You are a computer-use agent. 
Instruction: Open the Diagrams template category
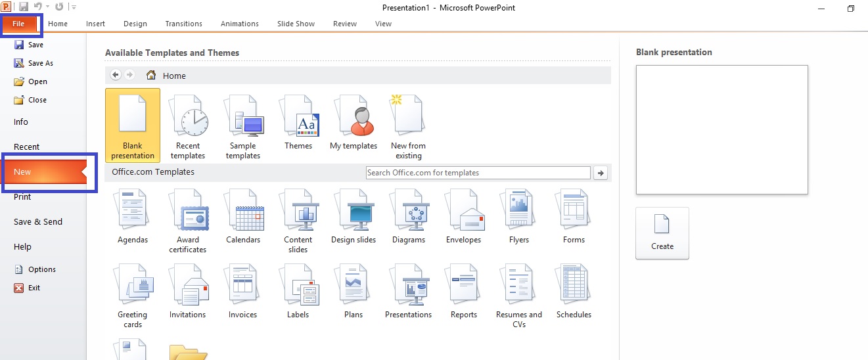tap(409, 217)
